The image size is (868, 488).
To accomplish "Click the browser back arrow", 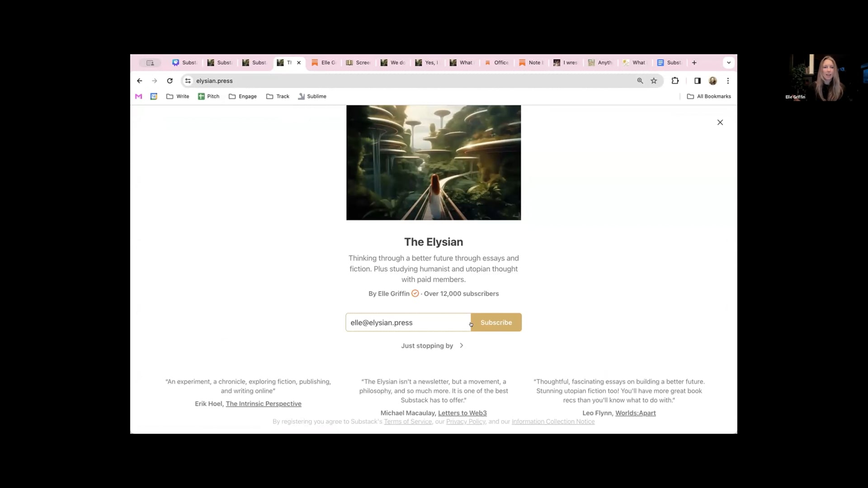I will [139, 81].
